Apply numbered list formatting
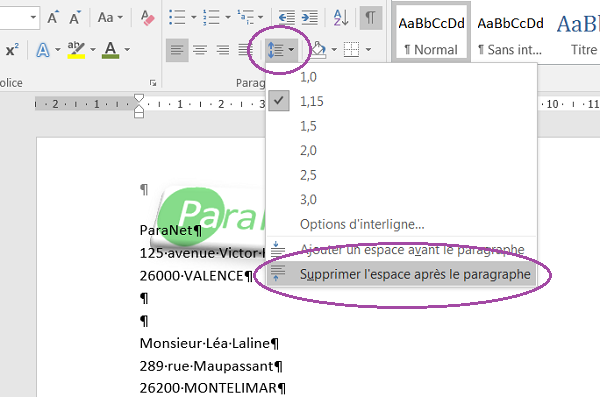The width and height of the screenshot is (600, 397). pos(211,18)
